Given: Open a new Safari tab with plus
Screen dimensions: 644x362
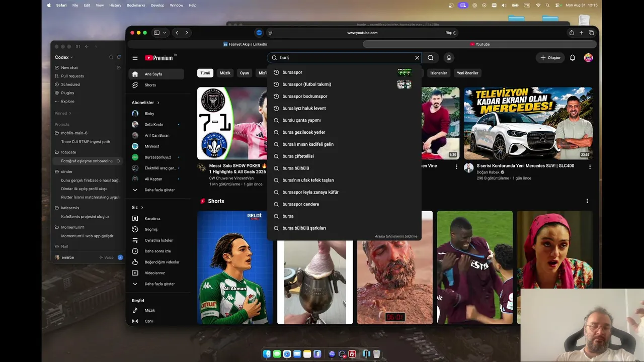Looking at the screenshot, I should 581,33.
